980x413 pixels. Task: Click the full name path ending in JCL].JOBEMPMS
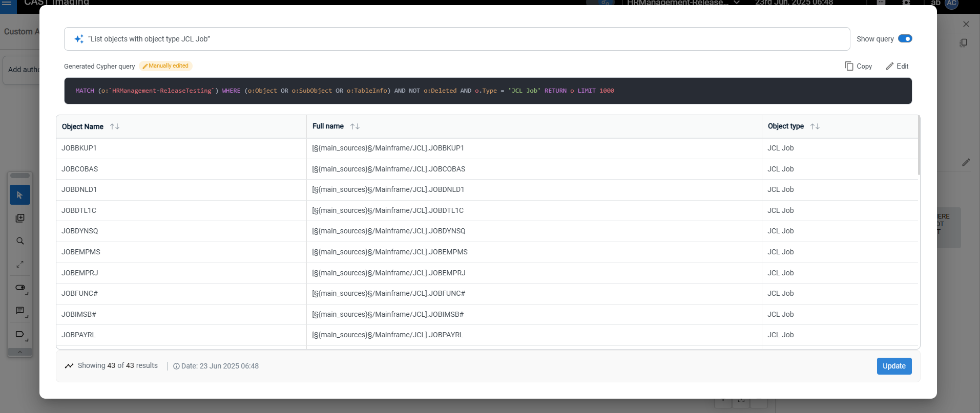click(390, 252)
